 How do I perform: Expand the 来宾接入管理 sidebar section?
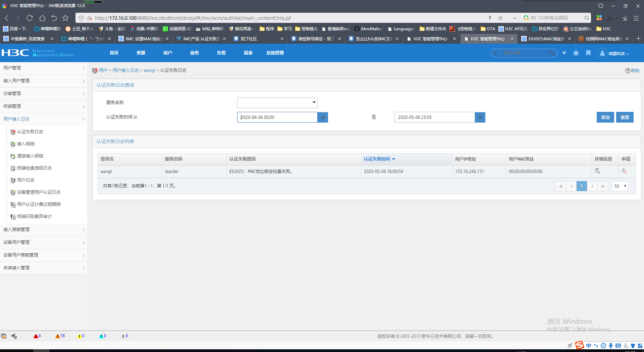point(44,268)
